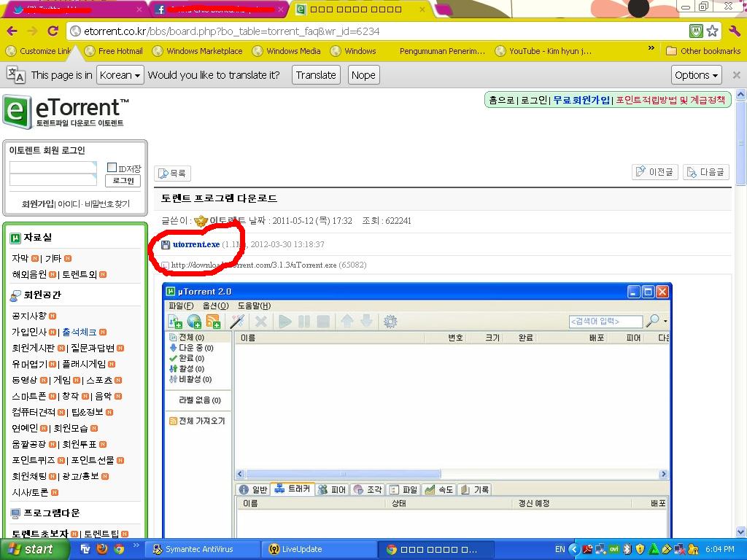
Task: Open Symantec AntiVirus from the taskbar
Action: [202, 550]
